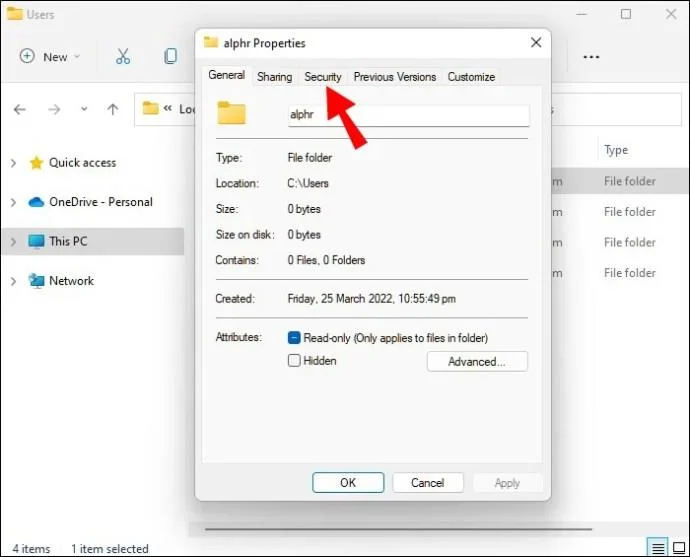
Task: Click the Network icon in navigation pane
Action: 36,281
